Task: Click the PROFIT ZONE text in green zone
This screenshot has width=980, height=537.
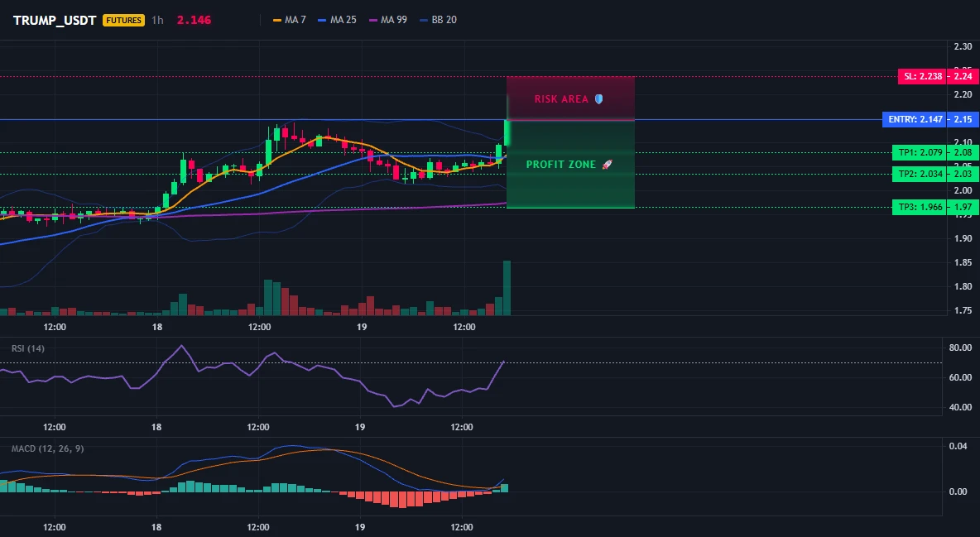Action: pyautogui.click(x=561, y=165)
